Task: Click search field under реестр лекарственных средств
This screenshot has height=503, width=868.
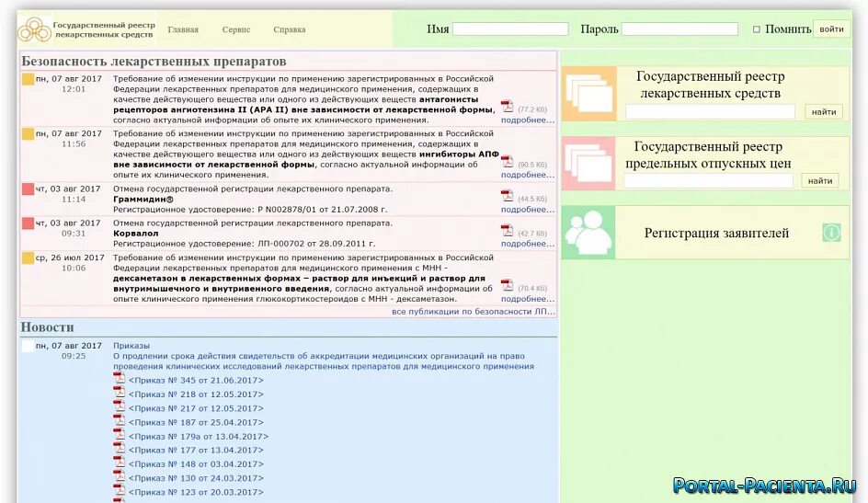Action: coord(710,112)
